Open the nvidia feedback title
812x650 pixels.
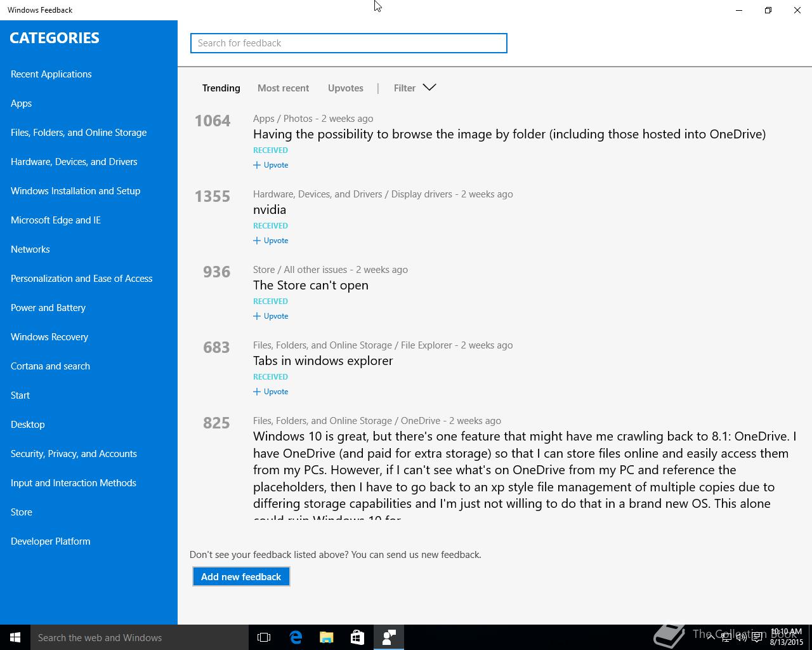[x=270, y=209]
